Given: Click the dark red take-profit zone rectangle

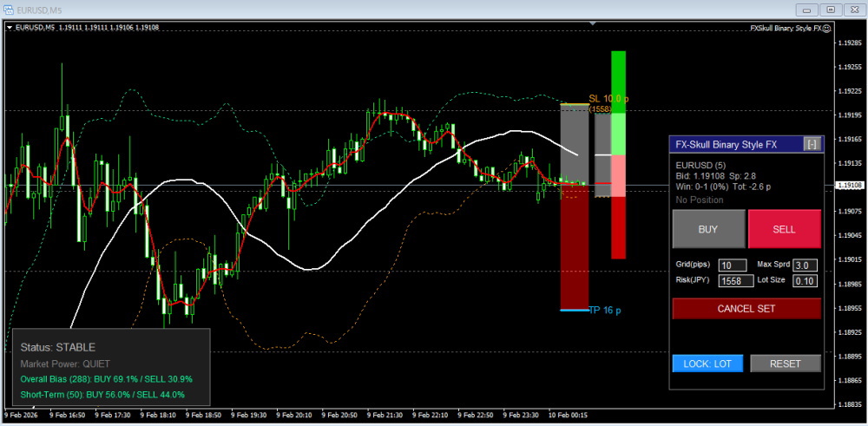Looking at the screenshot, I should coord(574,252).
